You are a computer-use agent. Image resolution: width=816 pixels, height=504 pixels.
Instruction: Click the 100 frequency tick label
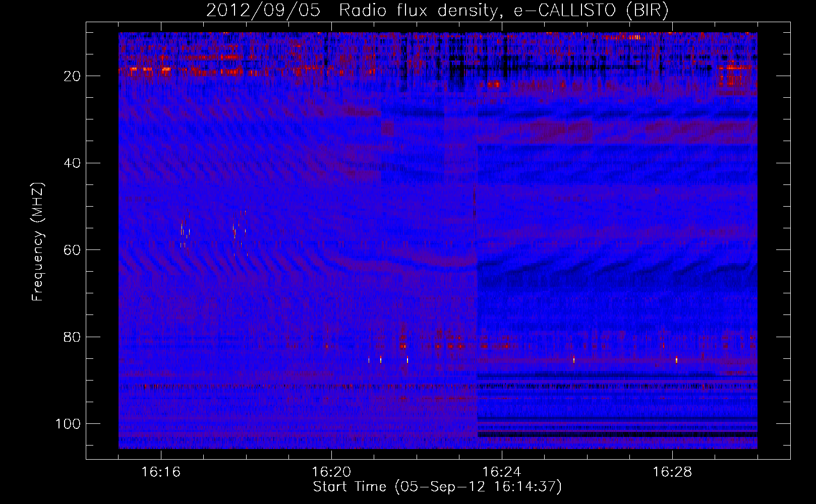point(68,424)
